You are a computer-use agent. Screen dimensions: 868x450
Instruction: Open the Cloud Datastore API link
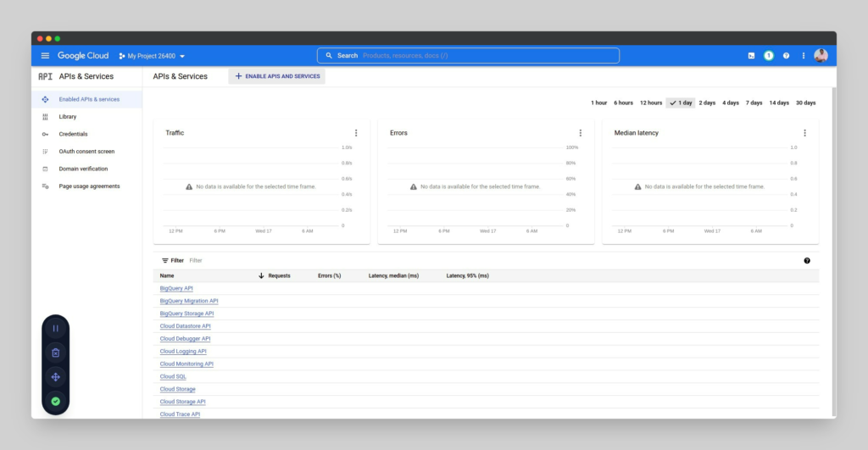[x=185, y=326]
